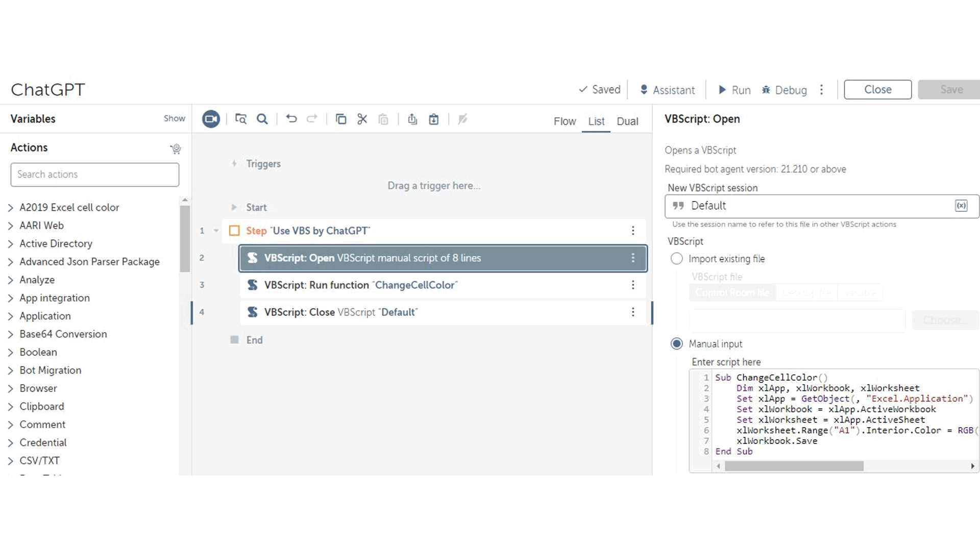Expand the Credential package
This screenshot has width=980, height=551.
[x=10, y=443]
